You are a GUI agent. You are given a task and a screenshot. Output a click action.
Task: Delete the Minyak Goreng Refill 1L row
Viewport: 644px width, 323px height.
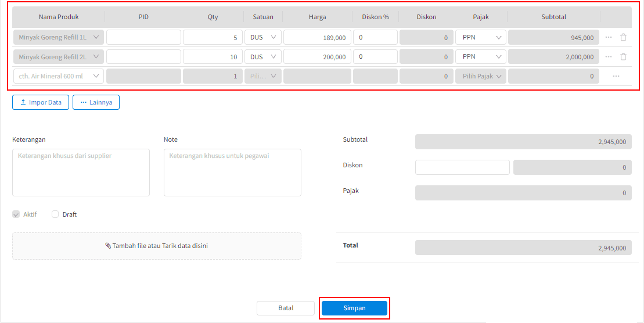(623, 37)
